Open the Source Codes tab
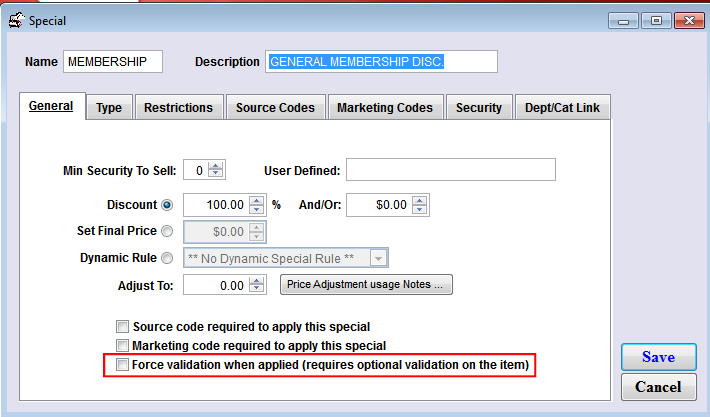Image resolution: width=710 pixels, height=417 pixels. 275,108
